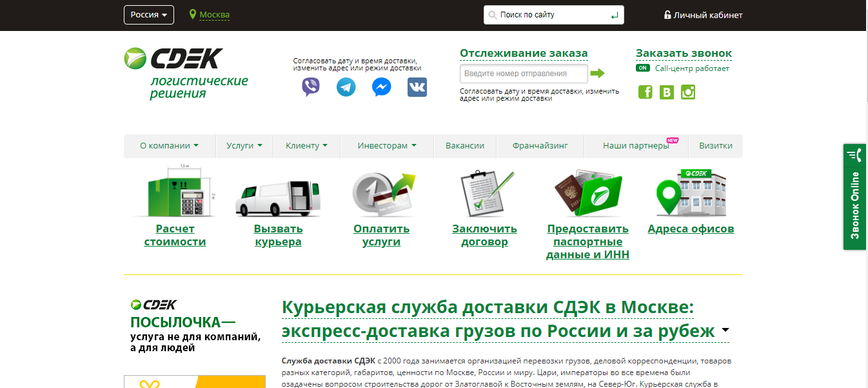Expand the heading arrow after 'за рубеж'
868x388 pixels.
tap(725, 331)
